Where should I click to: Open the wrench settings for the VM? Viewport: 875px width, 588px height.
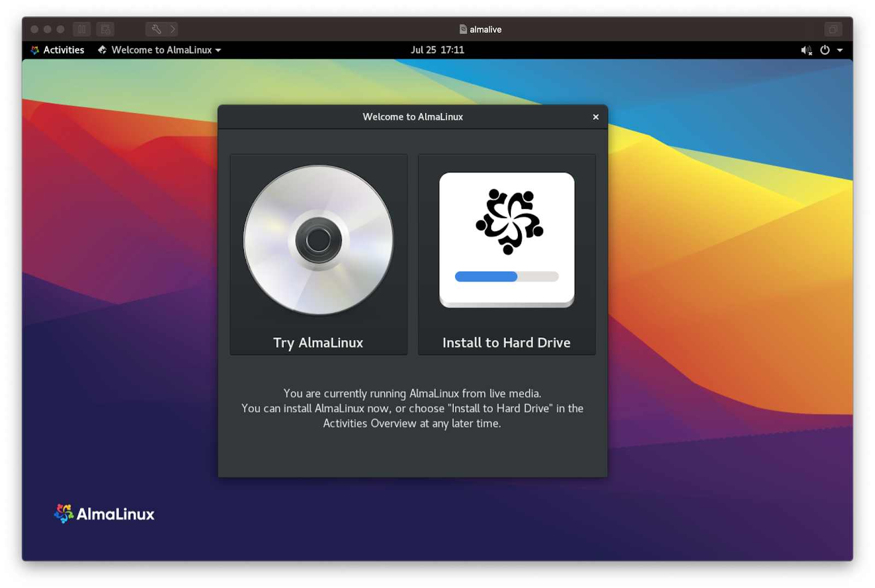click(x=156, y=30)
